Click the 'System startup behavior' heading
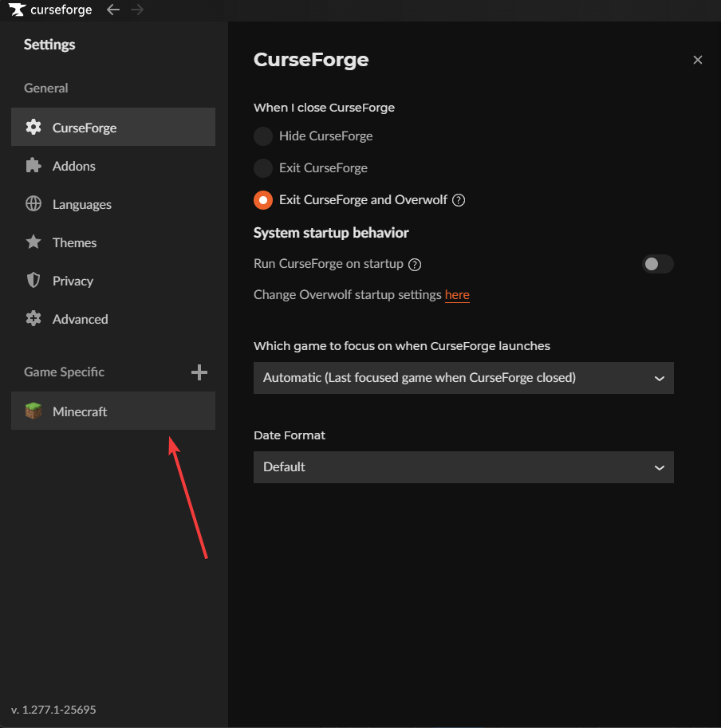The width and height of the screenshot is (721, 728). 331,233
